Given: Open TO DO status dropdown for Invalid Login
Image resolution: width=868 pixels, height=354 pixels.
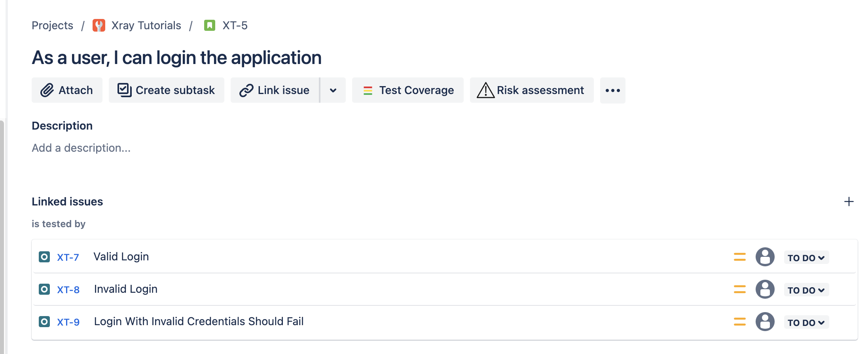Looking at the screenshot, I should pyautogui.click(x=806, y=290).
